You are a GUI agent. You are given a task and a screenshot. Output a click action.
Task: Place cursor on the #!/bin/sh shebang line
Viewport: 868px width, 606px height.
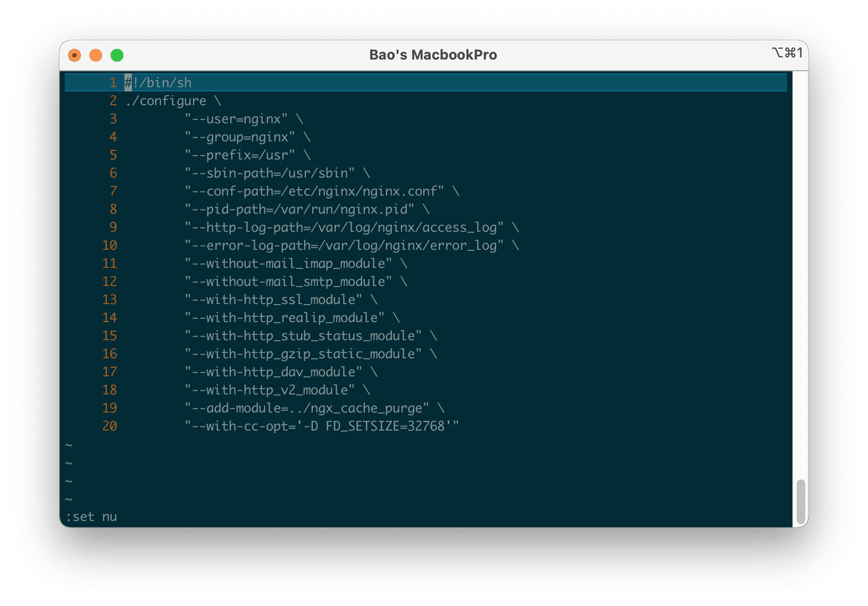pos(158,83)
